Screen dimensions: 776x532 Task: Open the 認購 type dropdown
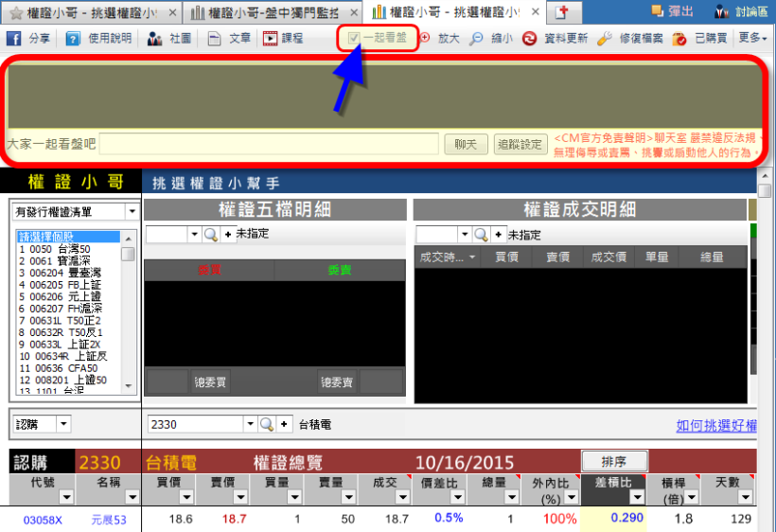63,424
